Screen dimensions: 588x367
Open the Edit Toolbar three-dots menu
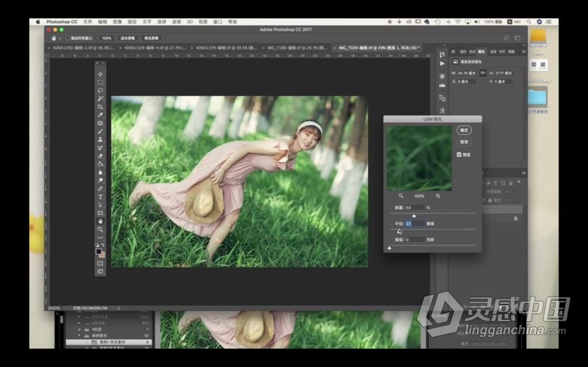tap(100, 238)
